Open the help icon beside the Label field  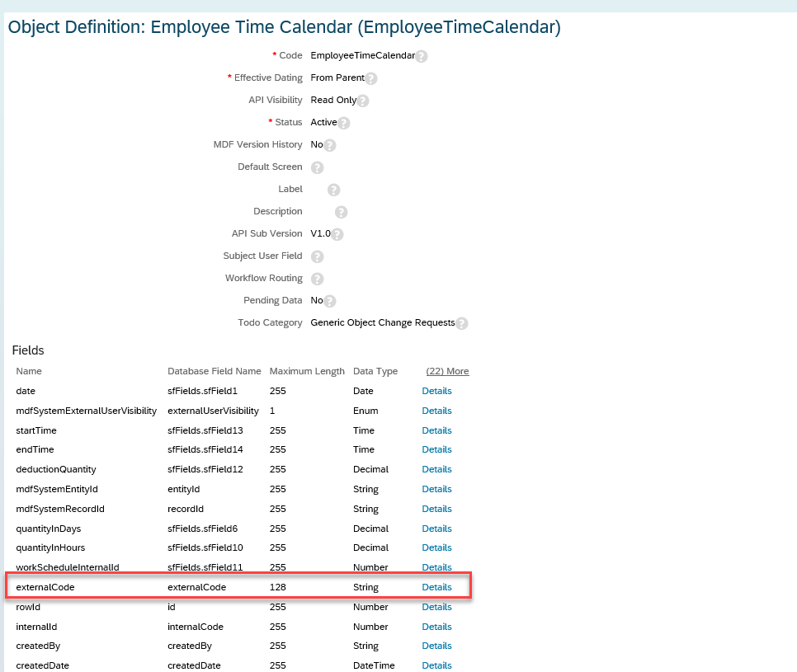[x=333, y=190]
